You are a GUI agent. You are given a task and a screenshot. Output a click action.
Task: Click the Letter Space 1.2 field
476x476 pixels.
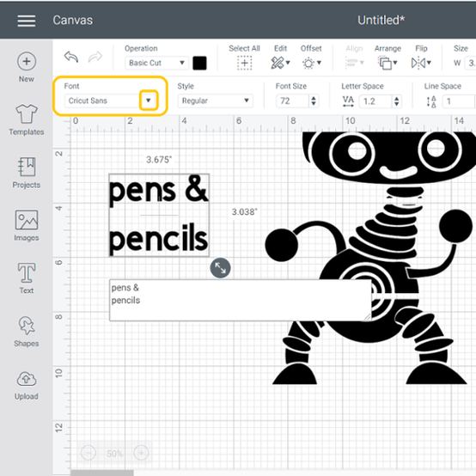[375, 101]
